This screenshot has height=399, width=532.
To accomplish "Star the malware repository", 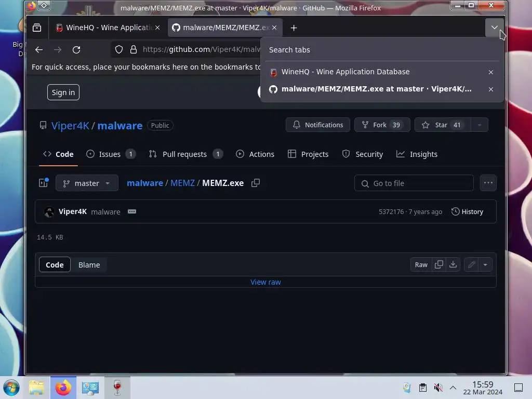I will coord(443,125).
